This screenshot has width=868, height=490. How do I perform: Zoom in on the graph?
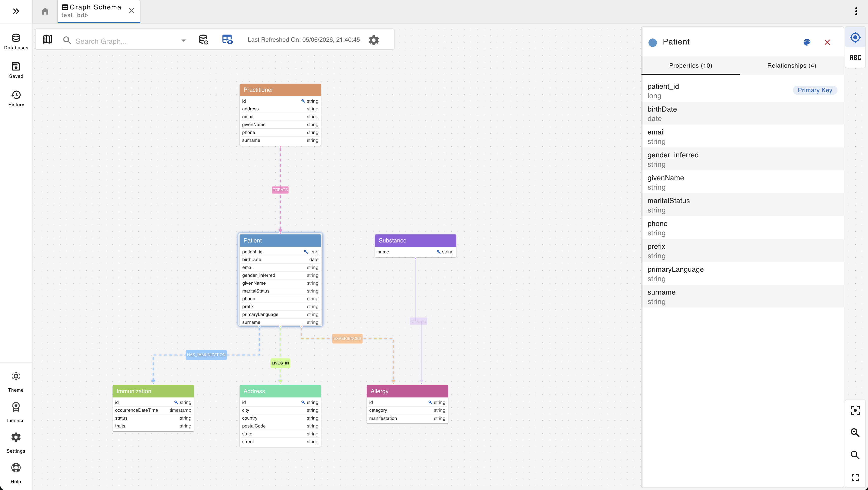855,433
